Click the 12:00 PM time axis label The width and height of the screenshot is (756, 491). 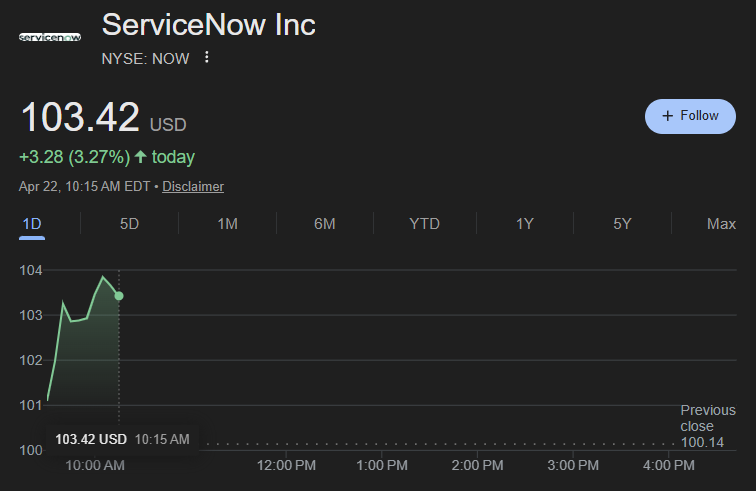(286, 465)
